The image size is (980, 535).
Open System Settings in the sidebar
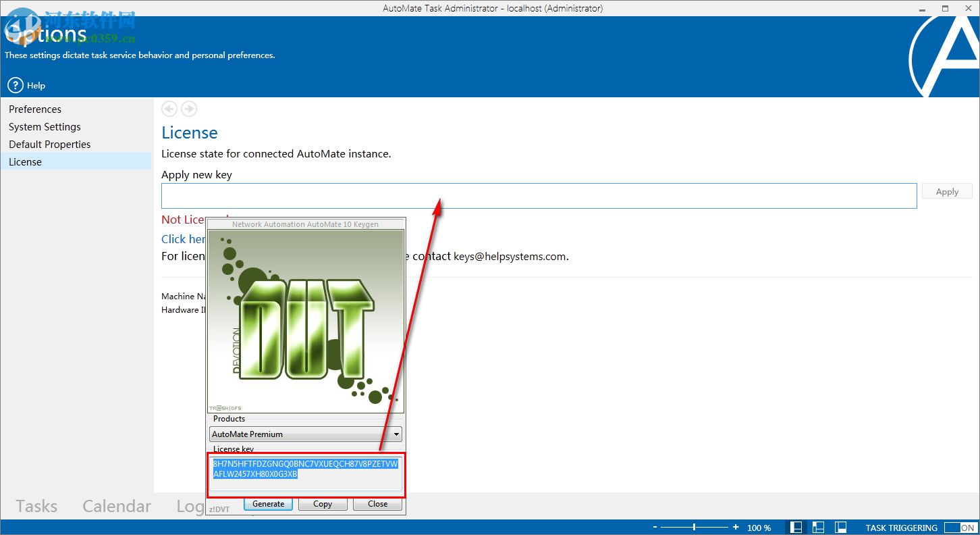45,126
